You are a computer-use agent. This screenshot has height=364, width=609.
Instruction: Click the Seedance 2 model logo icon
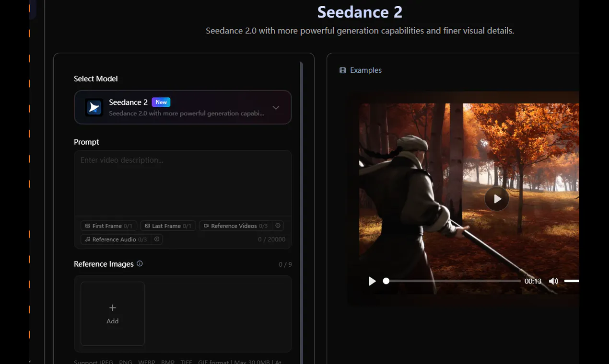(x=94, y=107)
